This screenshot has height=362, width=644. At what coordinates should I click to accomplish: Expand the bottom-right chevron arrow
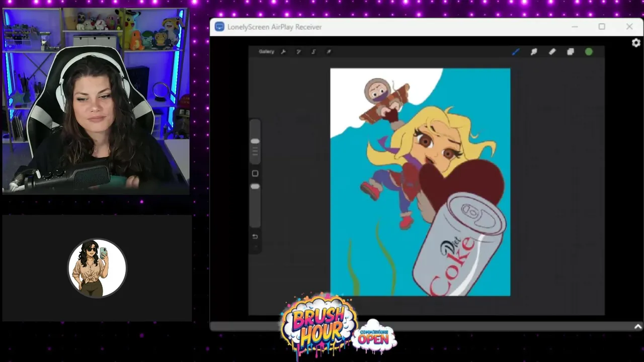638,327
